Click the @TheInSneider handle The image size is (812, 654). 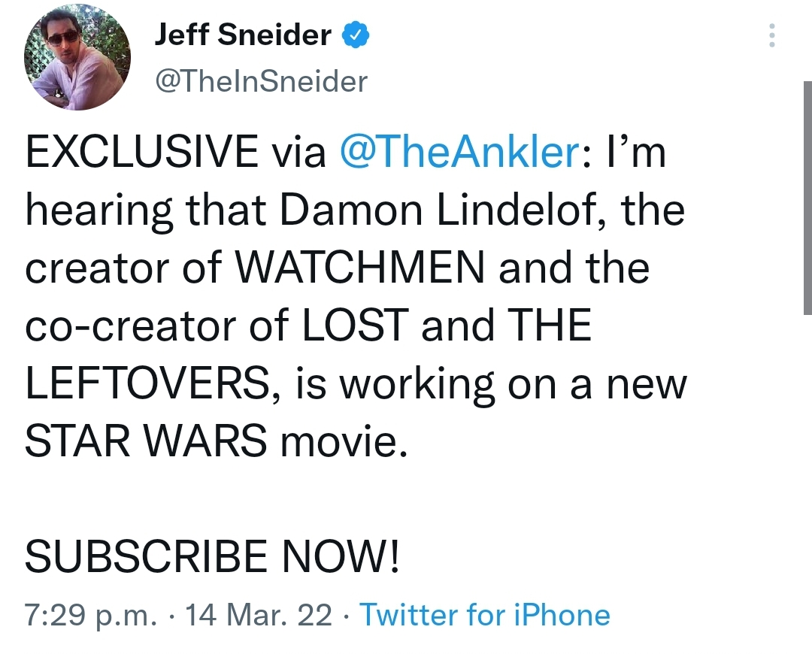(261, 81)
